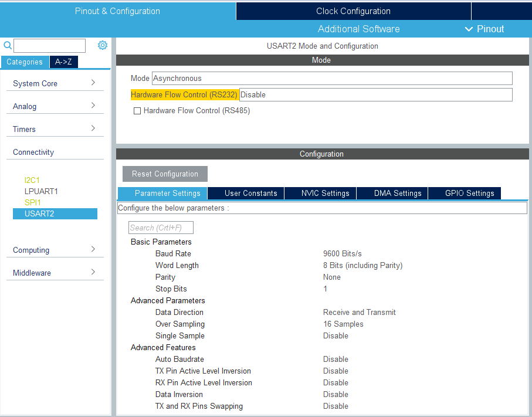Click the Data Inversion Disable value

tap(336, 394)
